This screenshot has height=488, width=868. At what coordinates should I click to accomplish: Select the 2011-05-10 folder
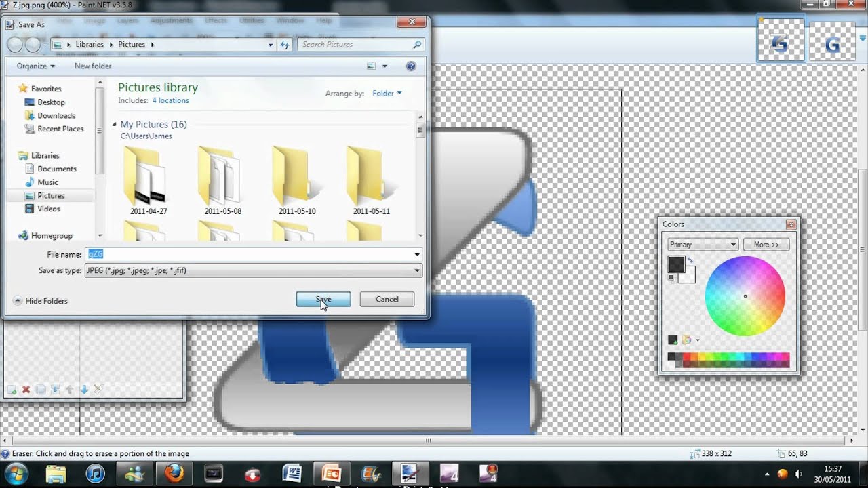point(297,180)
